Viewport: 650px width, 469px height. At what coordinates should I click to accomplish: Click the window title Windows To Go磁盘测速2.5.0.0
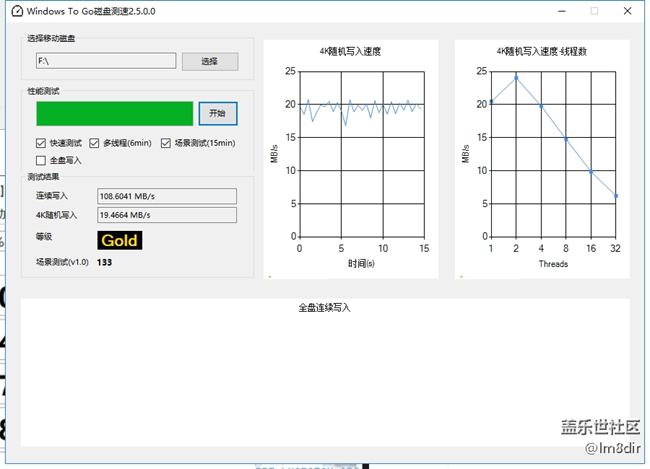(x=91, y=12)
